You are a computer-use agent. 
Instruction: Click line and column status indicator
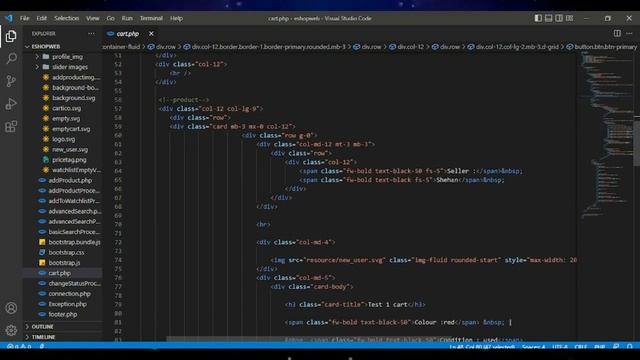(x=482, y=347)
